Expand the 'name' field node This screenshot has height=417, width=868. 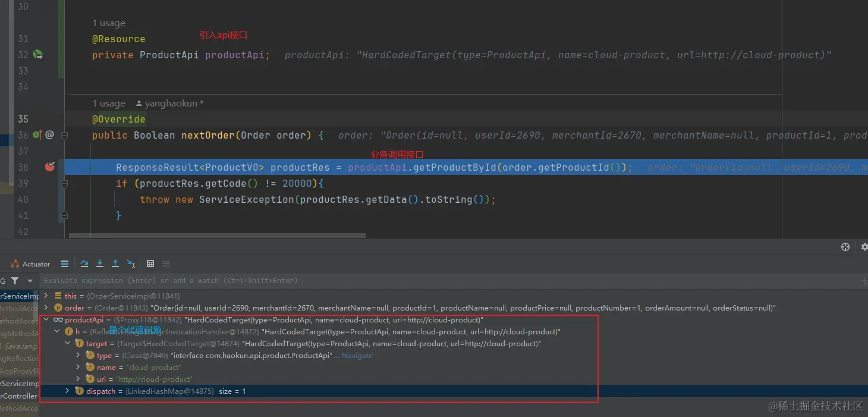(78, 367)
